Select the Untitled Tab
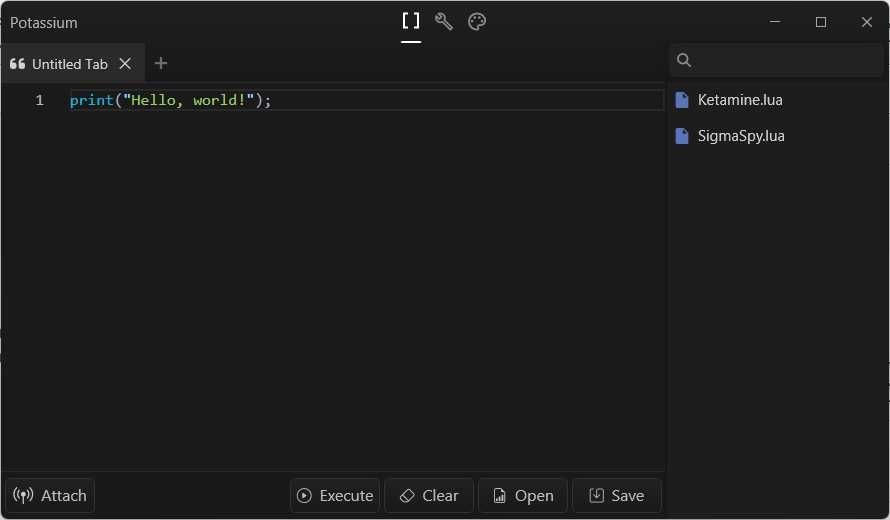This screenshot has width=890, height=520. [x=69, y=64]
